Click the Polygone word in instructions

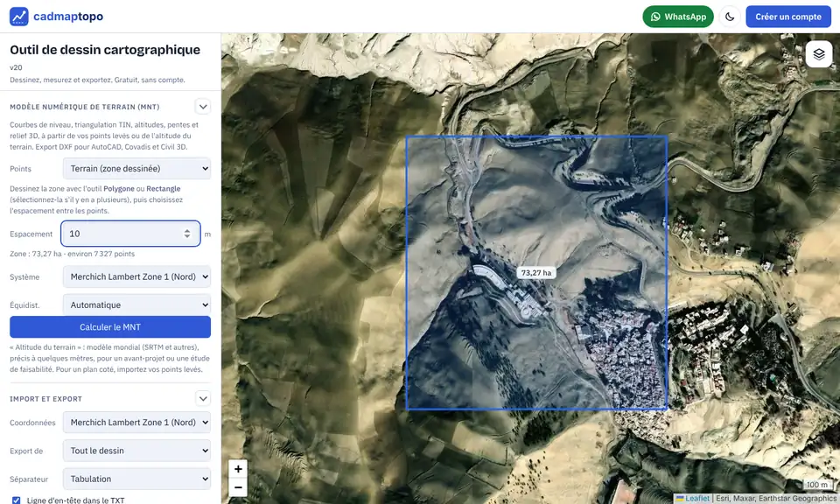click(119, 188)
